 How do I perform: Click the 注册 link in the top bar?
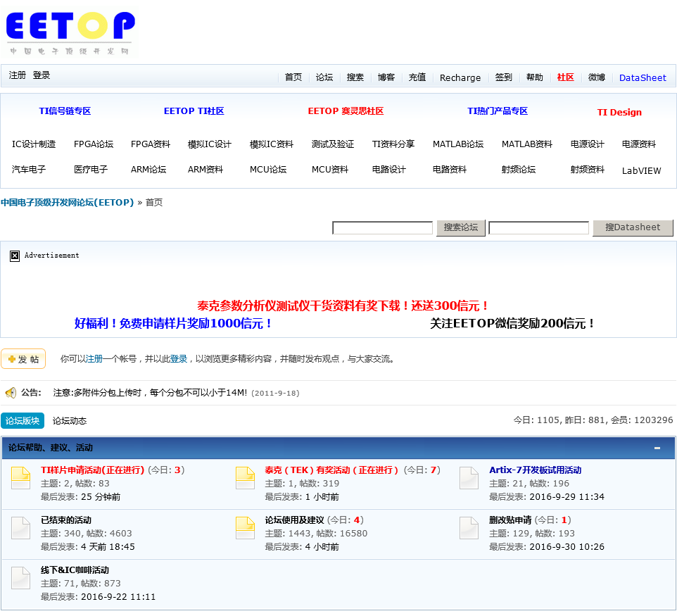point(18,75)
